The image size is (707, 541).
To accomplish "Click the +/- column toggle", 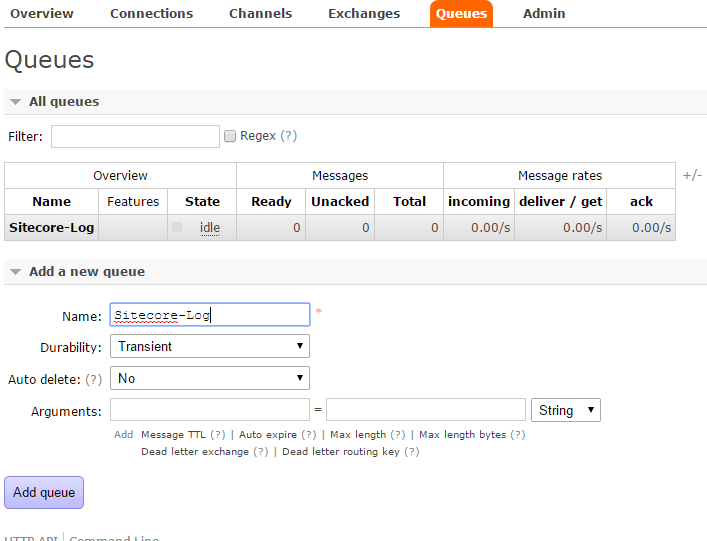I will coord(692,175).
